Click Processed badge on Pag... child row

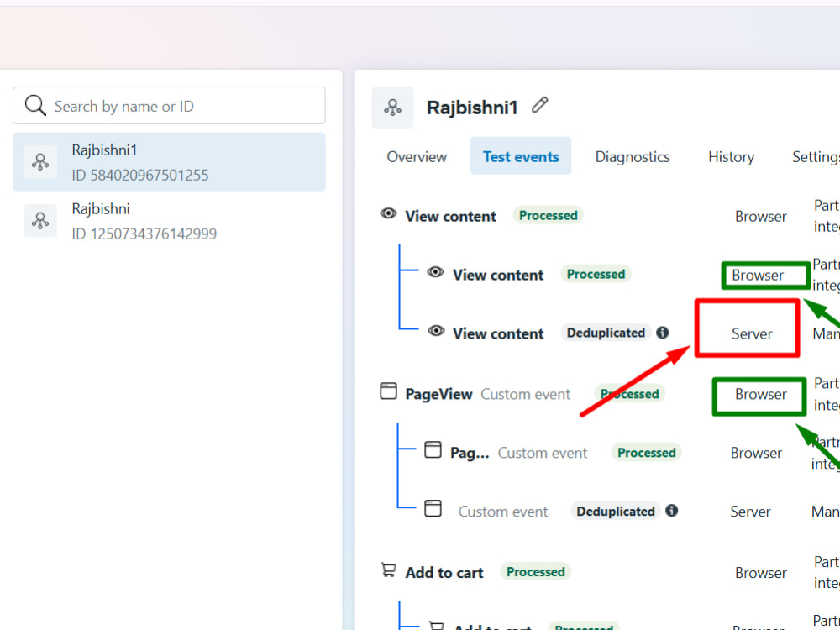(646, 453)
